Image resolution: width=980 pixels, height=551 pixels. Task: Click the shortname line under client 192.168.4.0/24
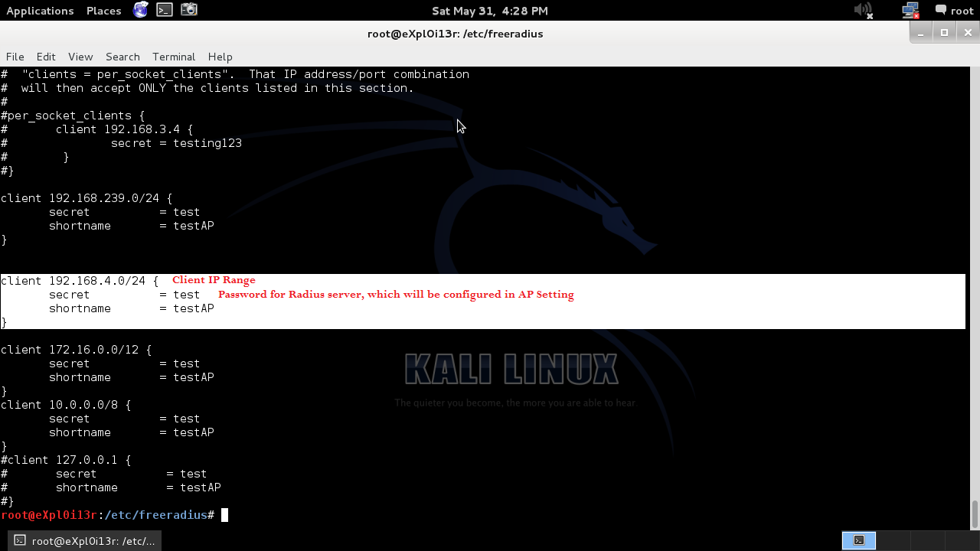(132, 308)
